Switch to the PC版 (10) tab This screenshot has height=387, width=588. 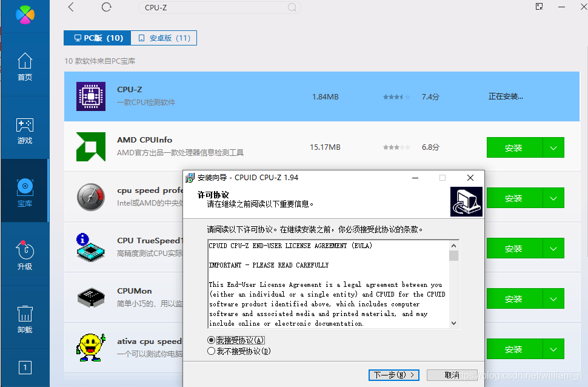tap(97, 38)
